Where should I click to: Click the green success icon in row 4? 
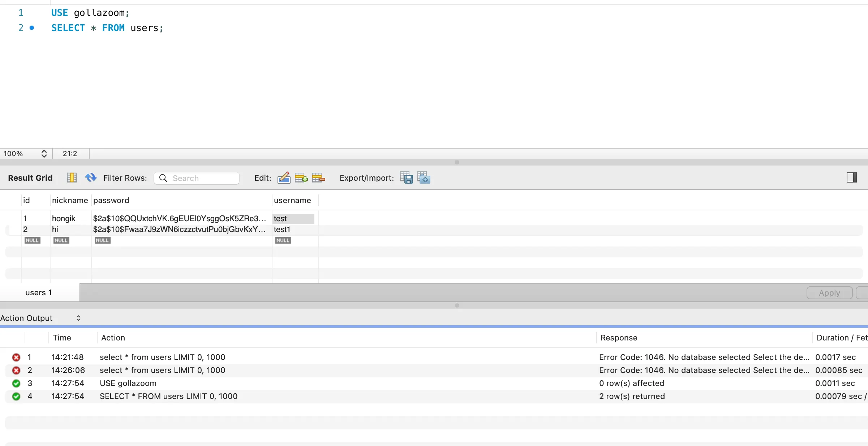click(16, 396)
